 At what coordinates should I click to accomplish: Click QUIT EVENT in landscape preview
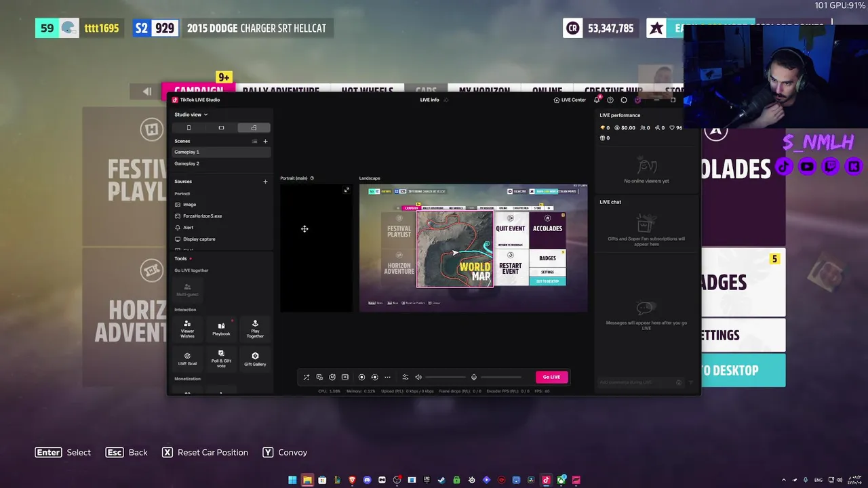pyautogui.click(x=511, y=228)
